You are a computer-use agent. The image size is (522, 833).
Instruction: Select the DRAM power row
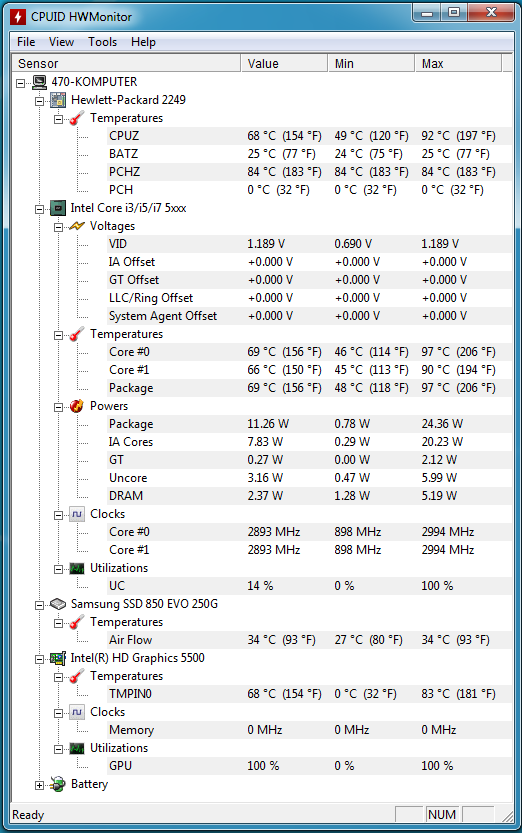pos(310,496)
